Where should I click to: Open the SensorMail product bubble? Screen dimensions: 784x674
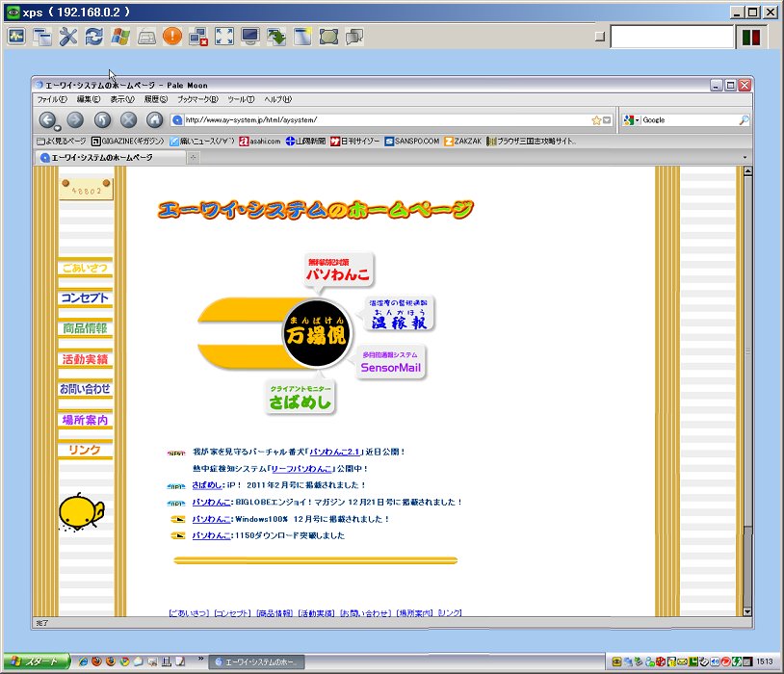[x=391, y=362]
